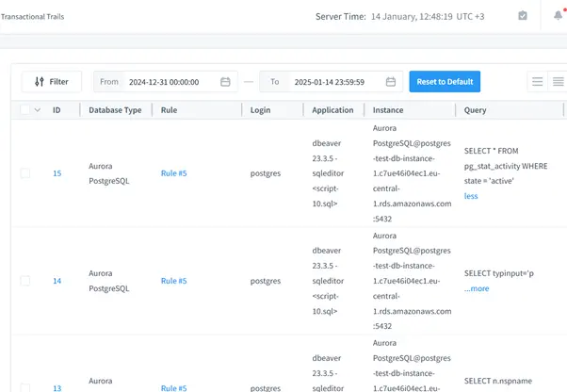This screenshot has width=567, height=392.
Task: Click the Aurora PostgreSQL database type in row 14
Action: (x=109, y=281)
